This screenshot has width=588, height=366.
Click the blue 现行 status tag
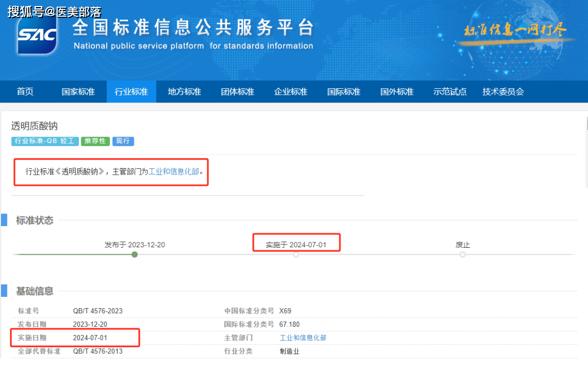point(123,141)
